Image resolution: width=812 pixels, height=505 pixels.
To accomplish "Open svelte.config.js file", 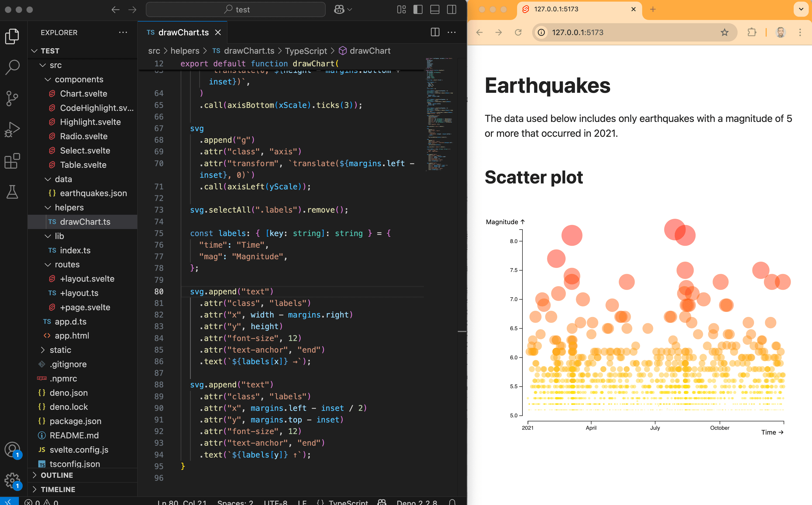I will click(82, 450).
